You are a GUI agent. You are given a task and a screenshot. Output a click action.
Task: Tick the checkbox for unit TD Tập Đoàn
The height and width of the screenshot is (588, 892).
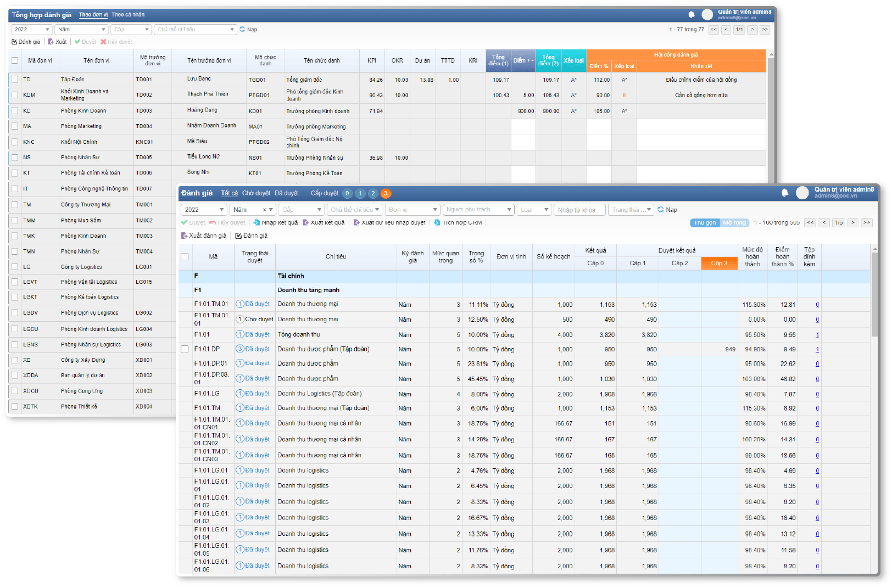tap(15, 80)
